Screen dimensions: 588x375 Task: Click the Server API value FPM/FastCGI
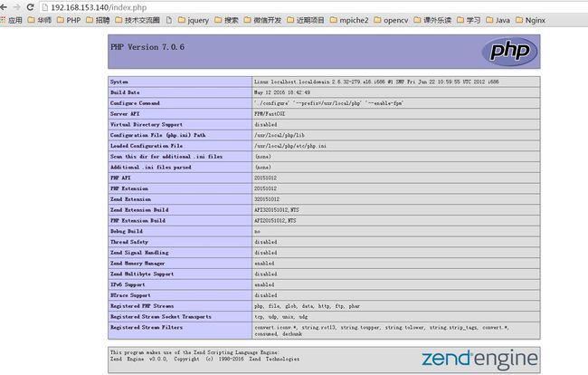(x=270, y=114)
